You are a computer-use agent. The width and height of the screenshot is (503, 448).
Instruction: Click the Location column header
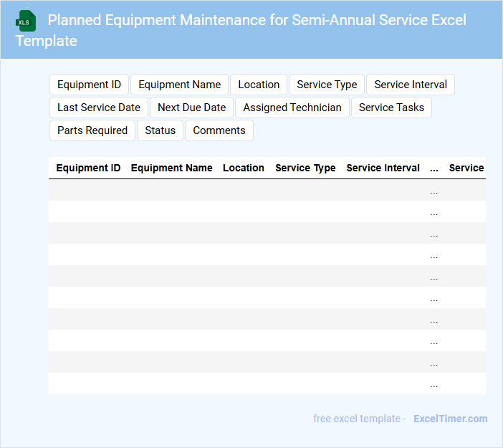tap(244, 168)
